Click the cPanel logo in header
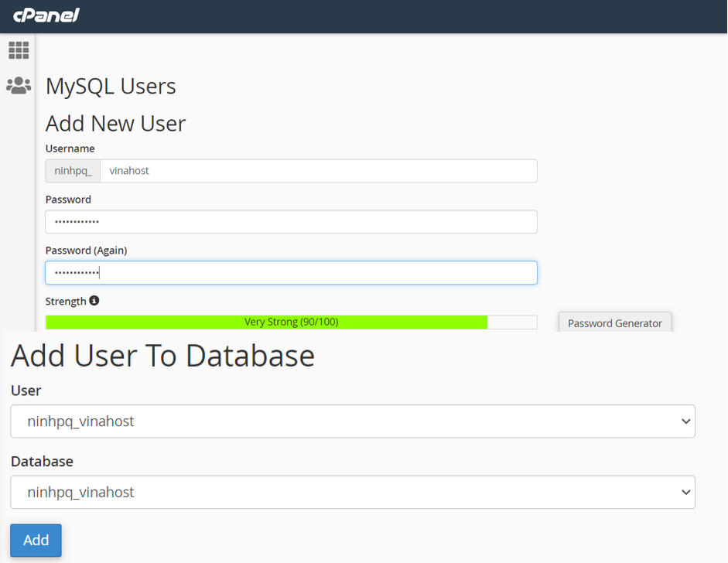 click(x=46, y=15)
